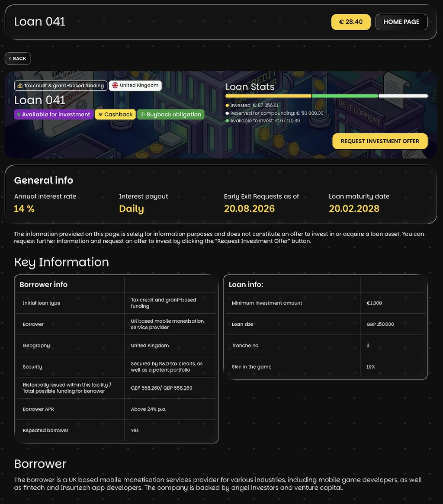Click the yellow invested segment of progress bar
This screenshot has height=504, width=443.
click(x=268, y=96)
